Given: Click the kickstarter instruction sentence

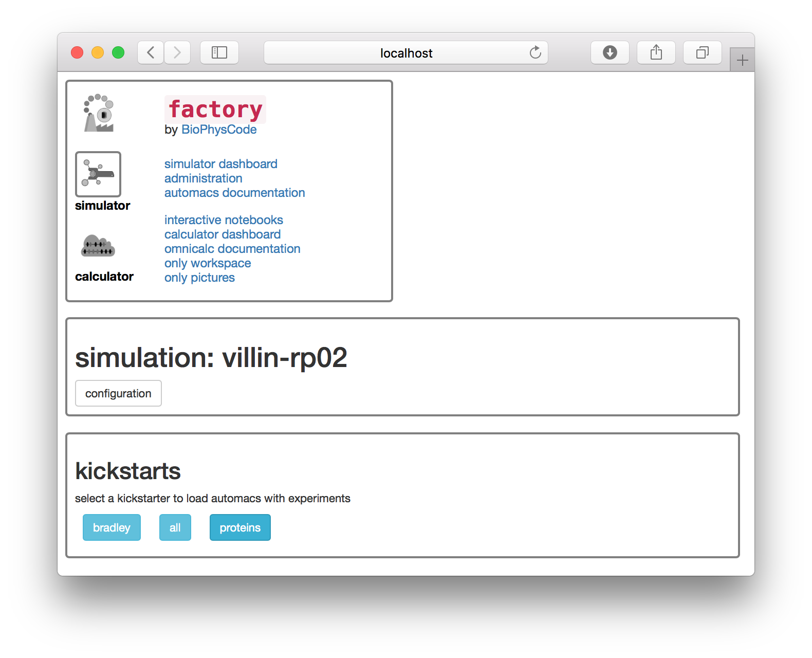Looking at the screenshot, I should [213, 499].
